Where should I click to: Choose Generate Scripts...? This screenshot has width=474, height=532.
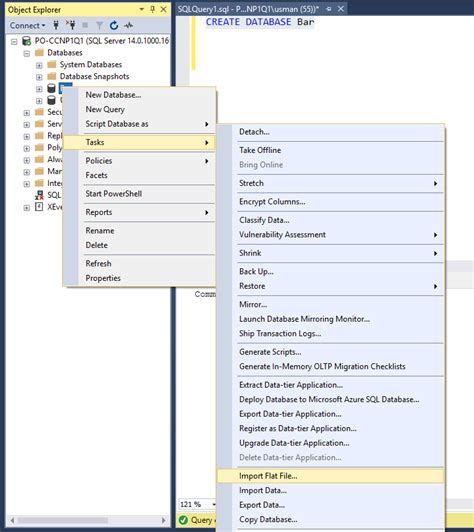tap(330, 352)
